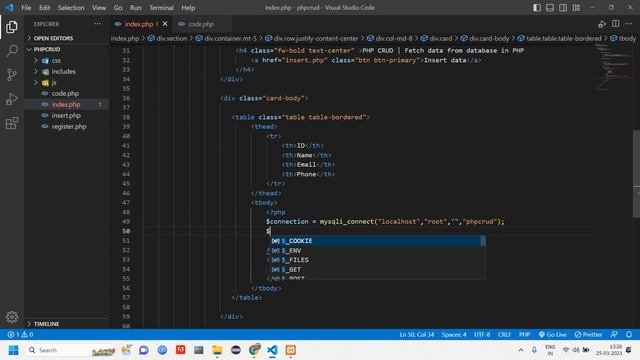Open Source Control view
640x360 pixels.
[12, 75]
